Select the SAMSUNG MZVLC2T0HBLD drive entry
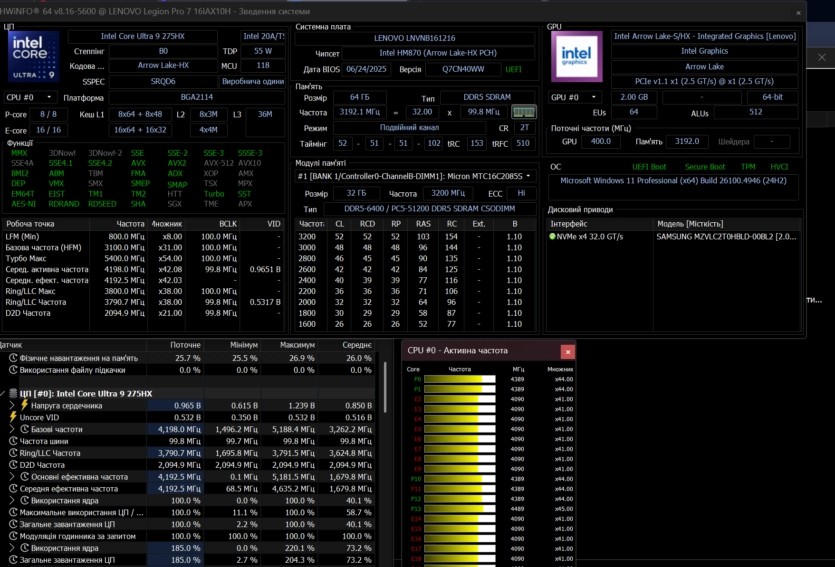Viewport: 835px width, 567px height. pos(725,237)
